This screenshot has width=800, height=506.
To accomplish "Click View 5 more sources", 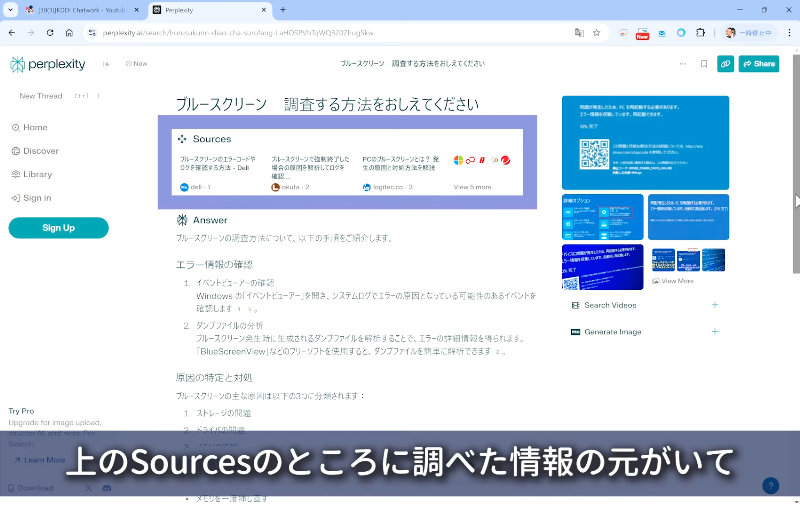I will 472,187.
